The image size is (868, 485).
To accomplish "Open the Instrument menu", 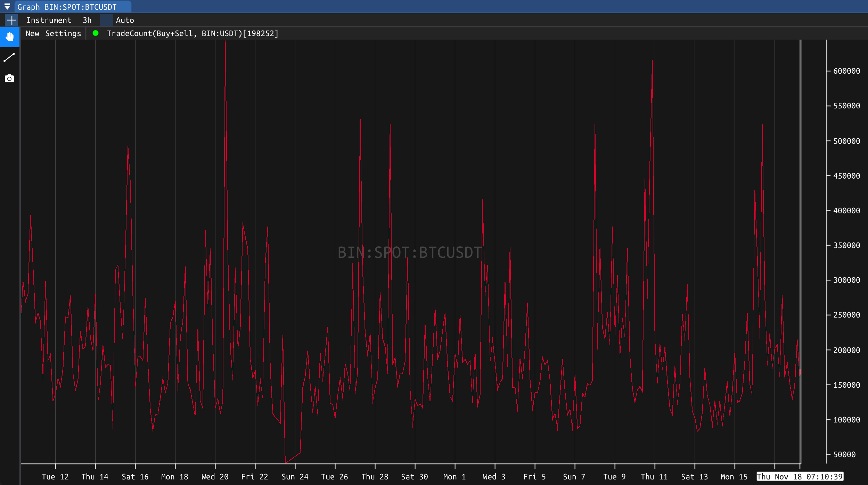I will pos(49,20).
